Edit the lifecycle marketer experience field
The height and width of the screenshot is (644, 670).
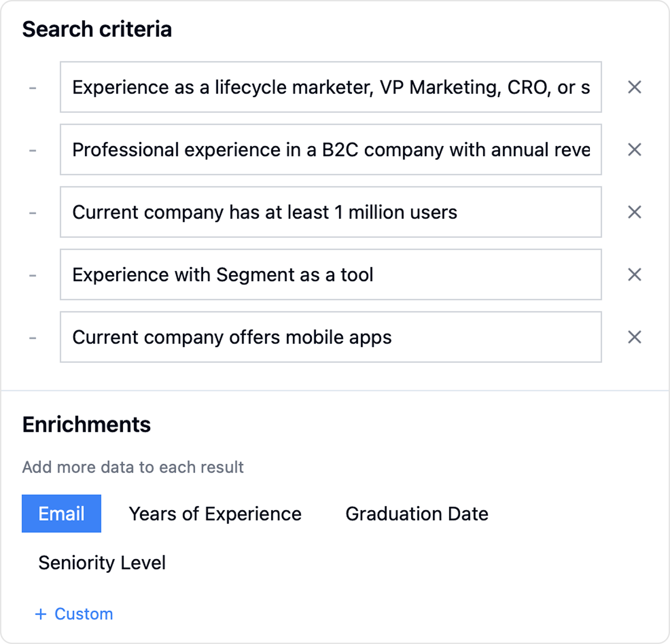coord(331,87)
